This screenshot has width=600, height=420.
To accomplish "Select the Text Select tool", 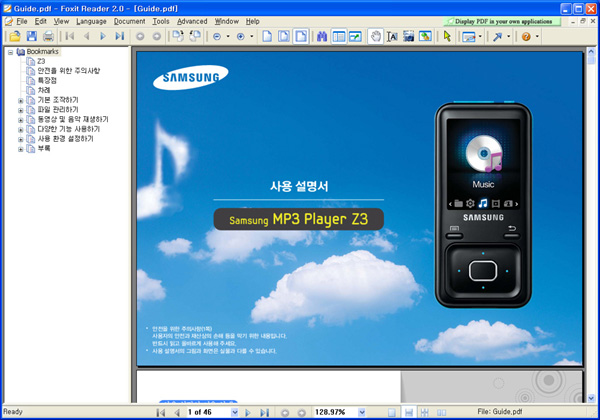I will (392, 36).
